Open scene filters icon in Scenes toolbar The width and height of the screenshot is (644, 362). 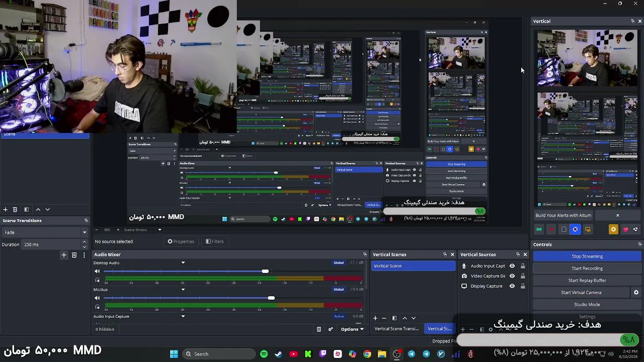pos(26,209)
